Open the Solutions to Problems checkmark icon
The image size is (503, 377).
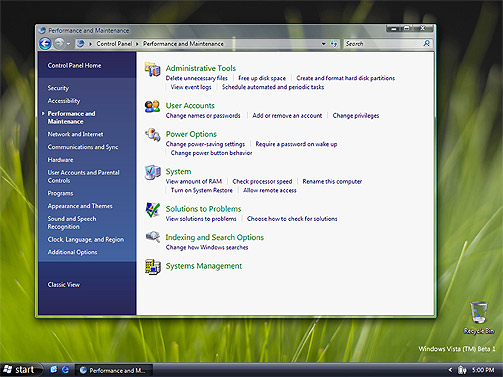click(x=152, y=210)
